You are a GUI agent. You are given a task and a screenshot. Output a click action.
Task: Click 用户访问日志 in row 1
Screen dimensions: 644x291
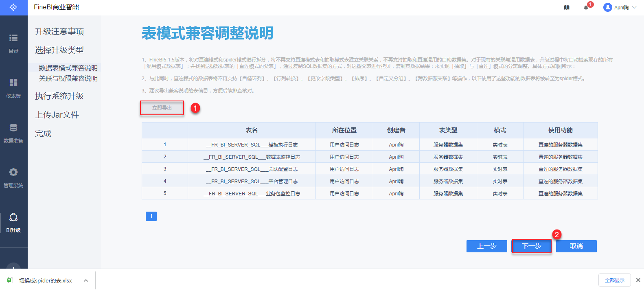point(344,144)
